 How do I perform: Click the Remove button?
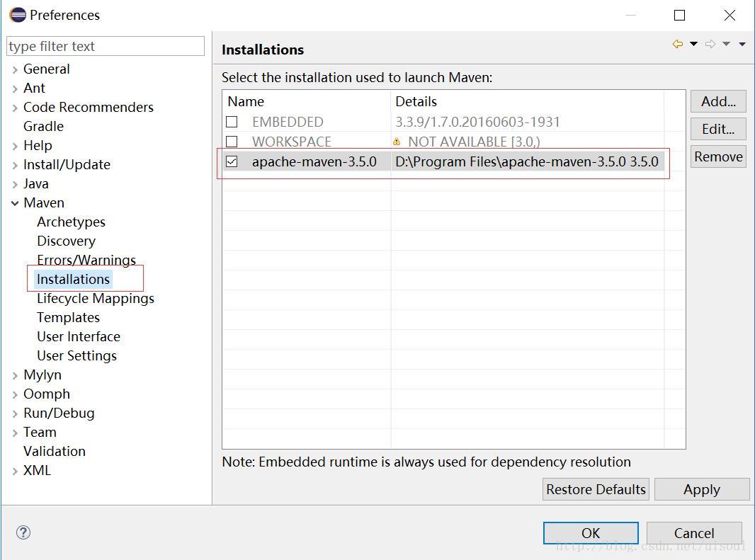click(x=718, y=156)
